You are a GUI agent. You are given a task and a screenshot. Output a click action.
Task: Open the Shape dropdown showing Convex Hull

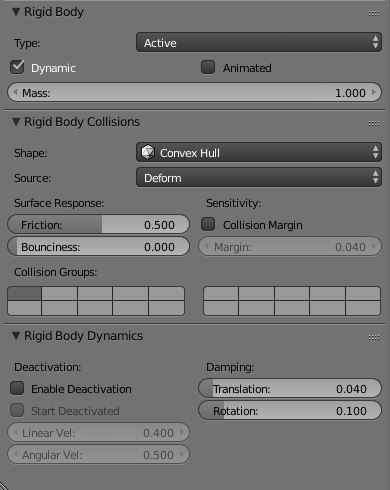click(x=259, y=152)
